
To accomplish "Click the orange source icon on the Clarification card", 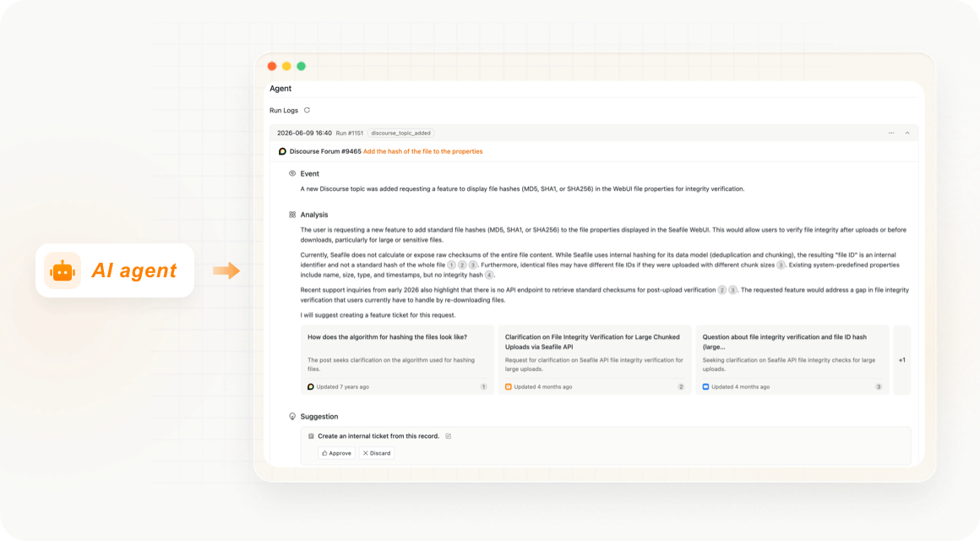I will click(x=508, y=387).
